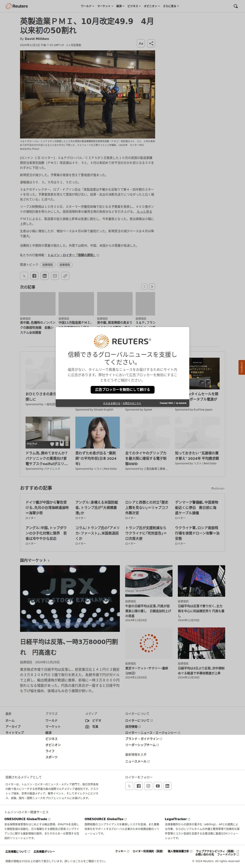Open クッキー footer link
The width and height of the screenshot is (245, 868).
pos(122,851)
